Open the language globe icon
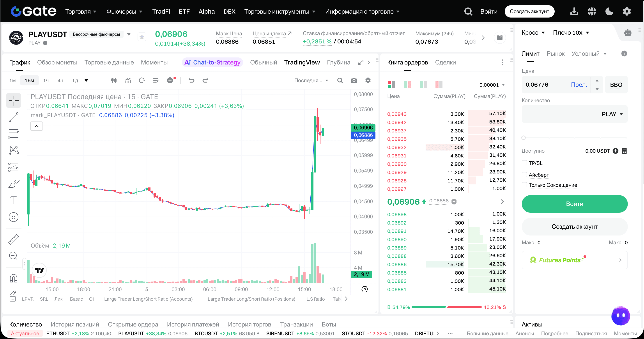 (592, 11)
